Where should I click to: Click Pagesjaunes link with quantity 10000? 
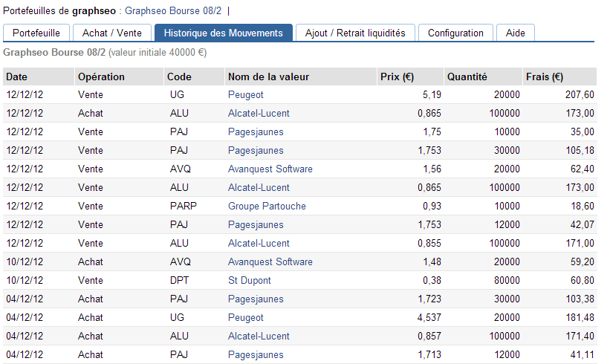[256, 131]
